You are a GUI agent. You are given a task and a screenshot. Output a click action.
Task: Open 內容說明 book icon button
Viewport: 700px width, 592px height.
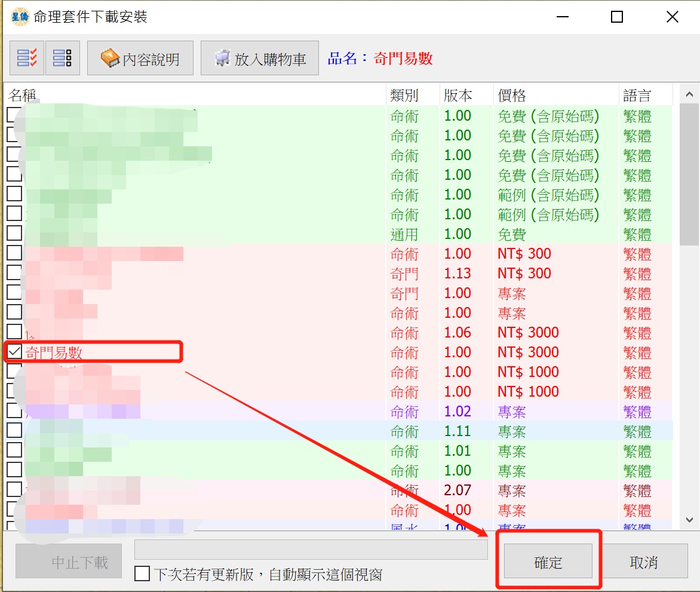(x=140, y=59)
